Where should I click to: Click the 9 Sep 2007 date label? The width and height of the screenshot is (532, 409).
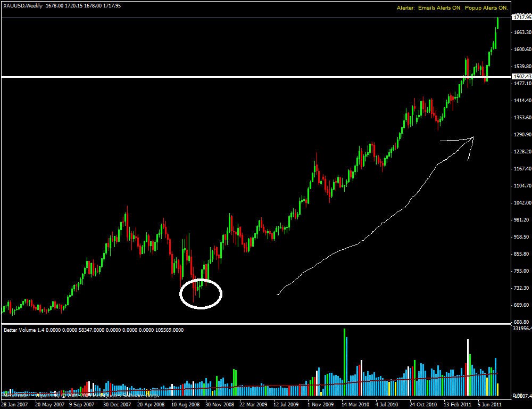pyautogui.click(x=82, y=405)
